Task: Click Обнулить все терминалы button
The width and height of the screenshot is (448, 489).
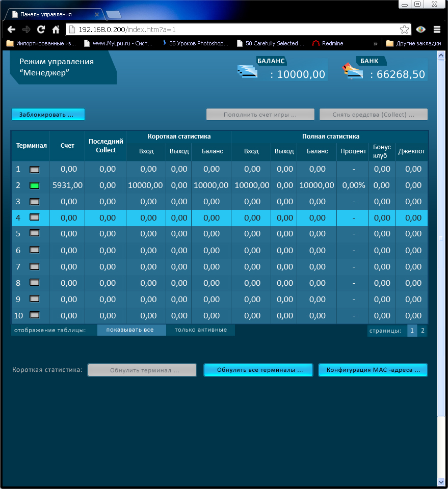Action: 258,370
